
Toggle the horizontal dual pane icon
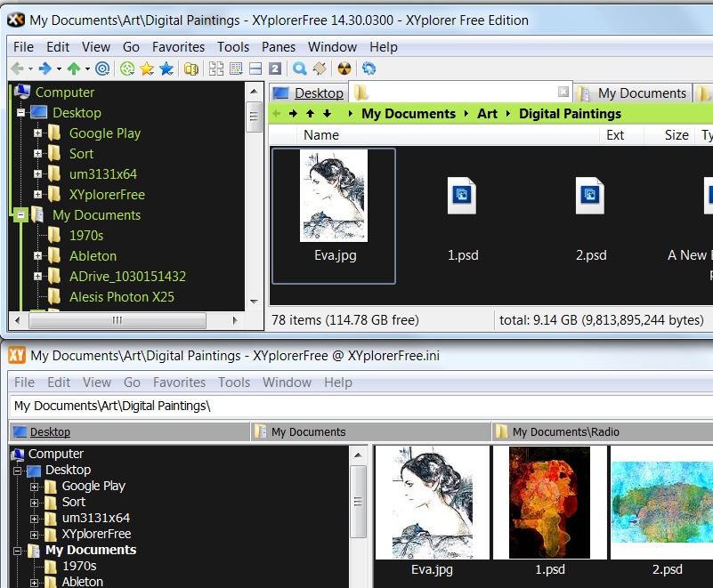click(255, 68)
